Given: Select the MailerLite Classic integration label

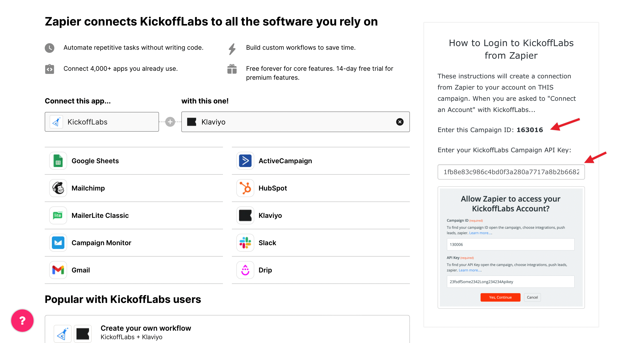Looking at the screenshot, I should 100,215.
